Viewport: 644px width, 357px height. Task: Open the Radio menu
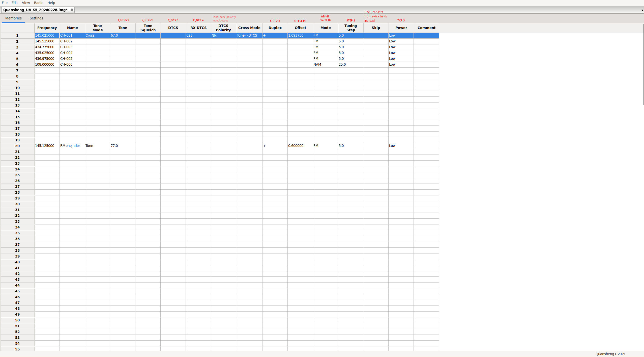(39, 3)
